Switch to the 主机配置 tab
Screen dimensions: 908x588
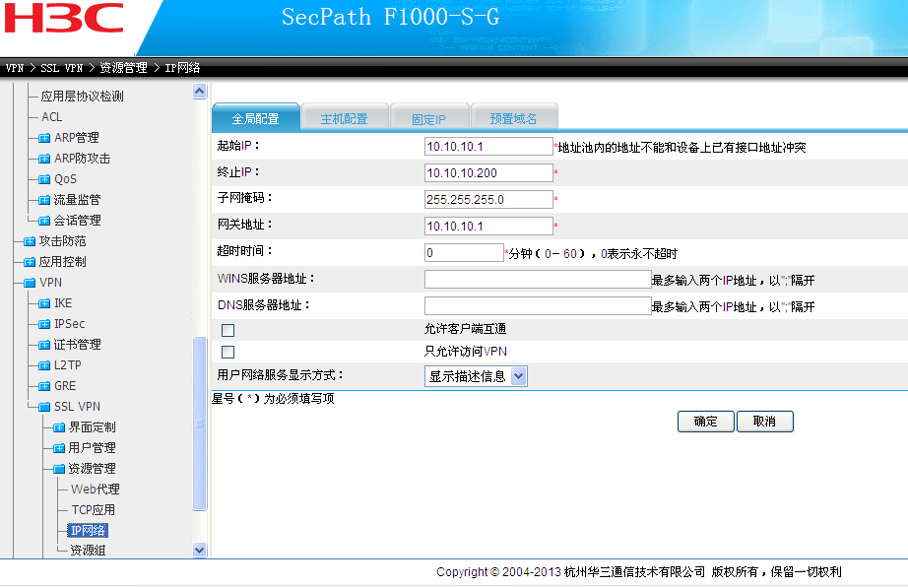345,118
